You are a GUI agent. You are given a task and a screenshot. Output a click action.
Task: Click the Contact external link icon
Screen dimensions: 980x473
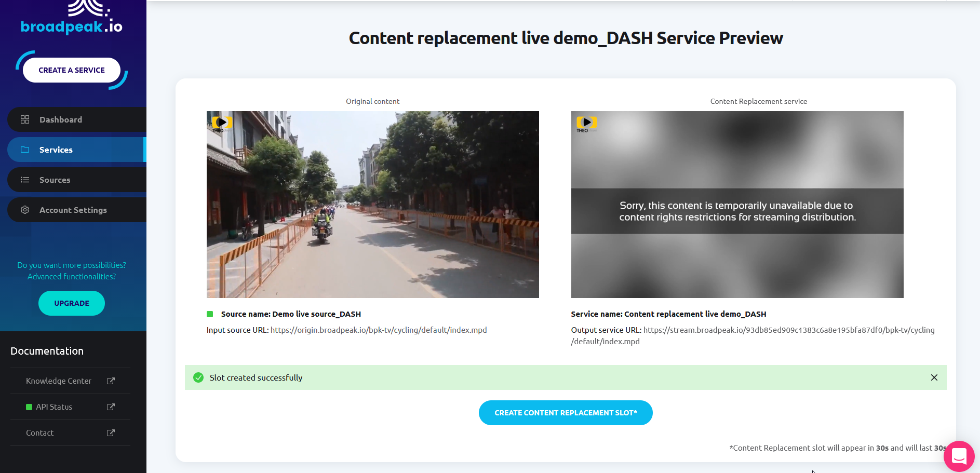(x=111, y=433)
